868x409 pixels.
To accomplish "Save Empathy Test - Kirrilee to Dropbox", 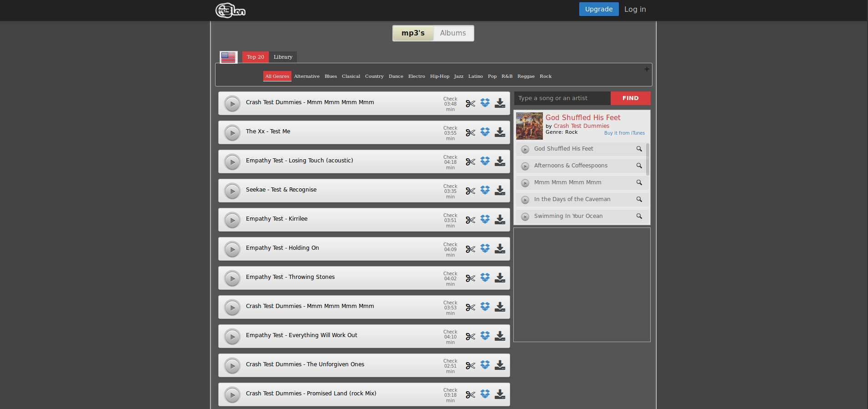I will click(485, 219).
